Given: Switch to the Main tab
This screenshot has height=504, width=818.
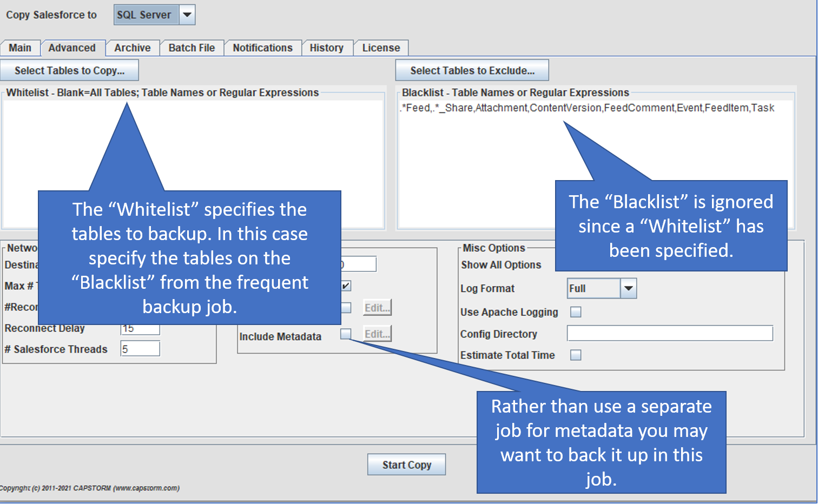Looking at the screenshot, I should [20, 48].
